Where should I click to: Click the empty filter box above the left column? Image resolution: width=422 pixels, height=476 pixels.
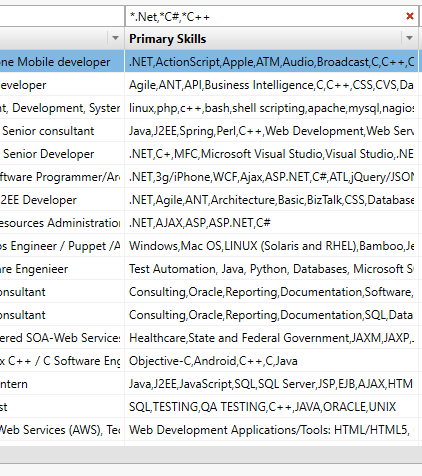62,16
